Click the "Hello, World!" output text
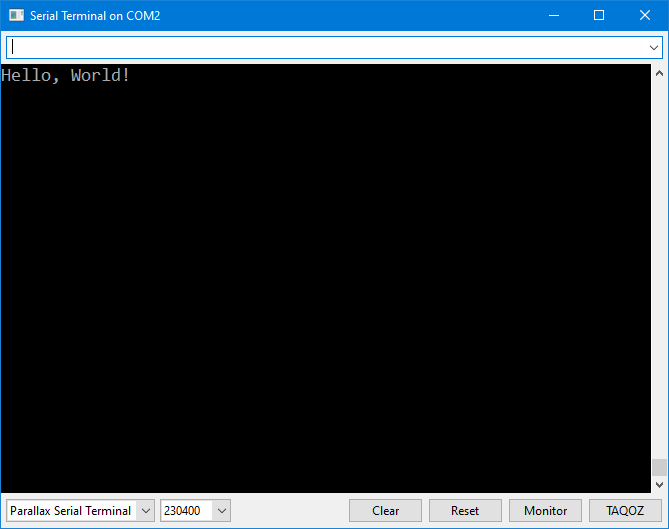Screen dimensions: 669x529 pos(66,76)
